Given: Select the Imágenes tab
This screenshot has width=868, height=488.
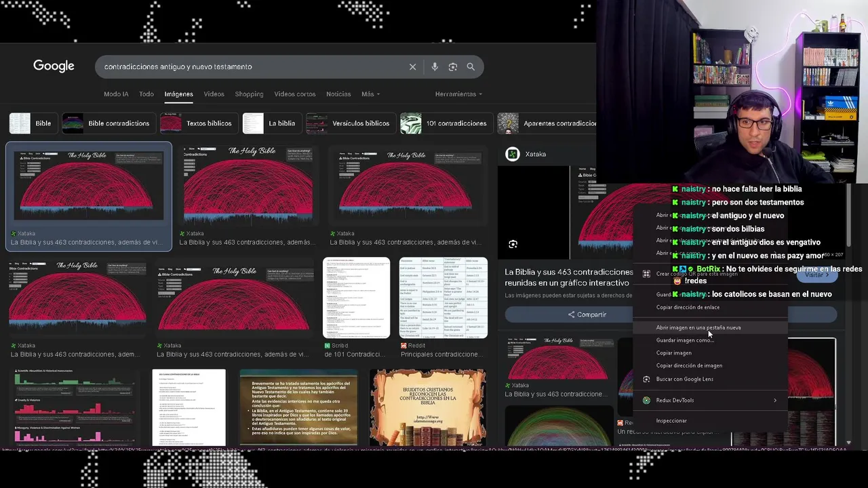Looking at the screenshot, I should (x=178, y=94).
